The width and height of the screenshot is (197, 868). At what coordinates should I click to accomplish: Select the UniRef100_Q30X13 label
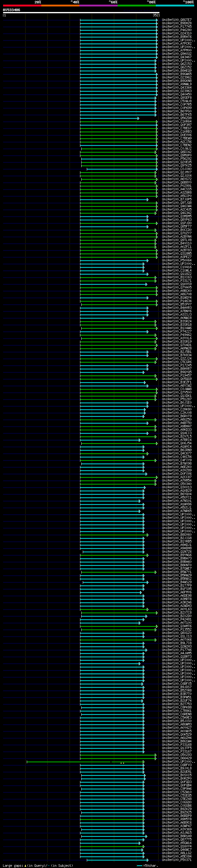pos(177,487)
